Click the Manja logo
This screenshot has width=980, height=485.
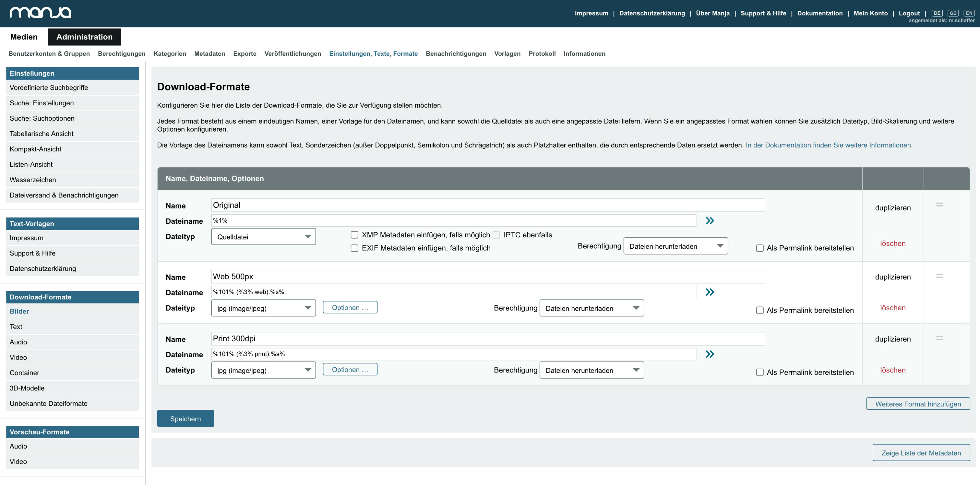(x=40, y=13)
